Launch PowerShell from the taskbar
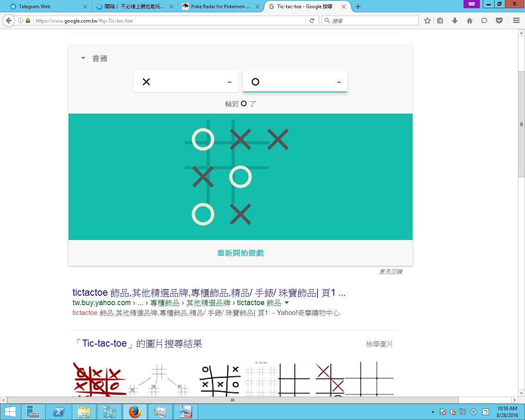The width and height of the screenshot is (525, 420). click(x=59, y=412)
